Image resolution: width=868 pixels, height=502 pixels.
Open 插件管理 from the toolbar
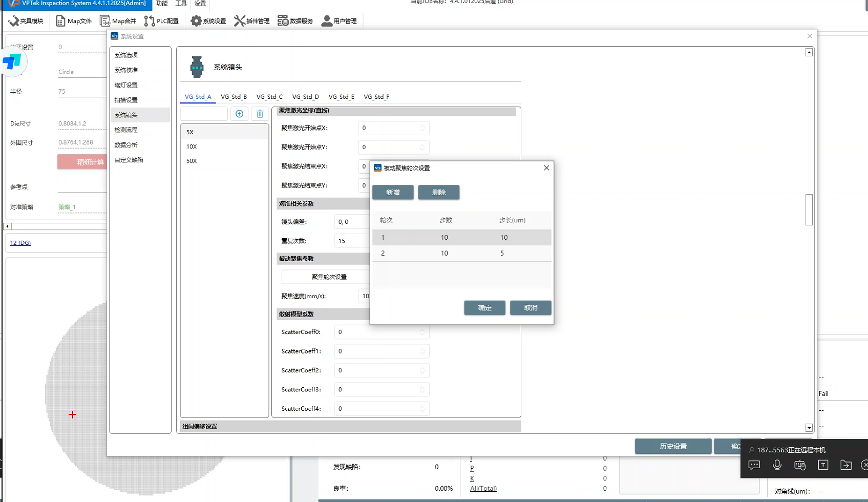251,21
